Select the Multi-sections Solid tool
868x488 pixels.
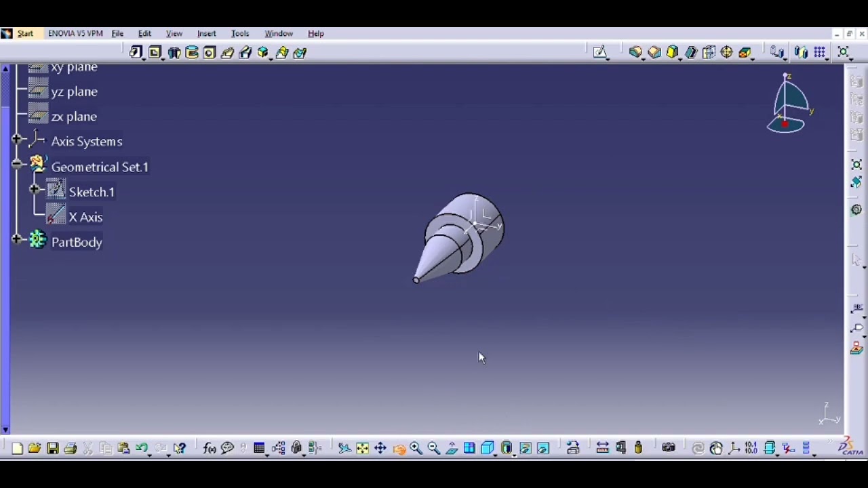pyautogui.click(x=281, y=52)
